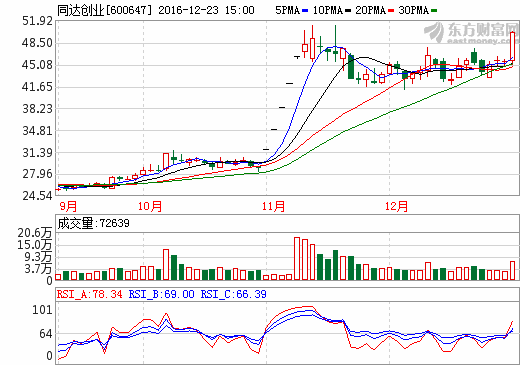
Task: Select the 11月 date axis label
Action: click(x=273, y=206)
